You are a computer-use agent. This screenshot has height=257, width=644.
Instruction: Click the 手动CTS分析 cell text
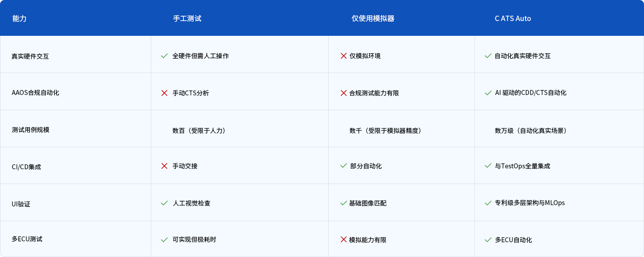191,93
